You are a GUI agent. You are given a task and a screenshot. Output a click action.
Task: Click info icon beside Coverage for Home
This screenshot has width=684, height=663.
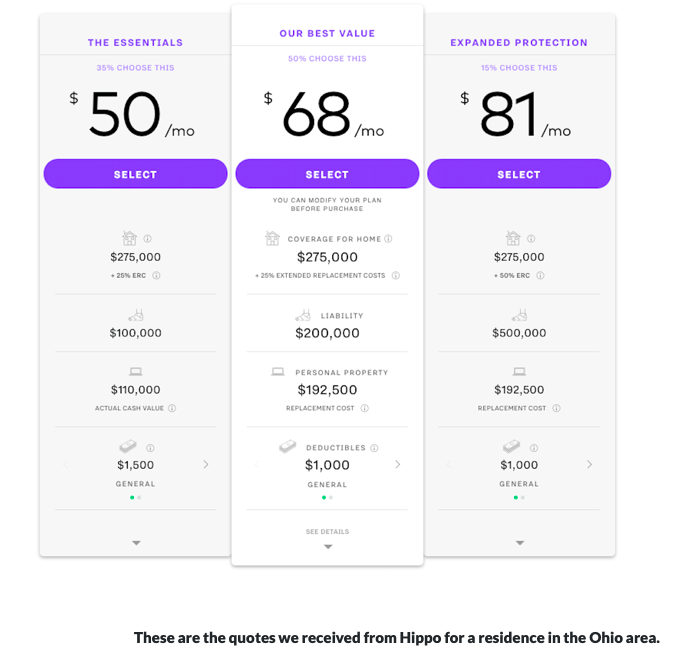click(x=388, y=239)
